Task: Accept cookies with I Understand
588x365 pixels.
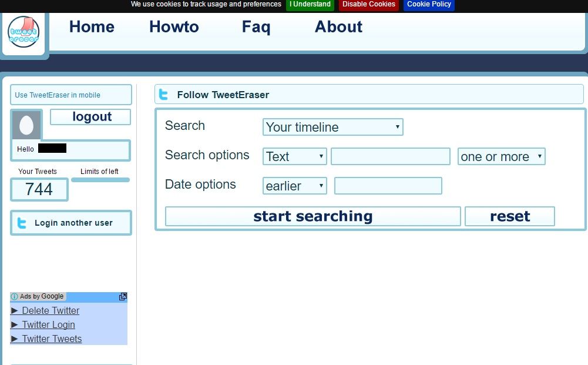Action: (310, 5)
